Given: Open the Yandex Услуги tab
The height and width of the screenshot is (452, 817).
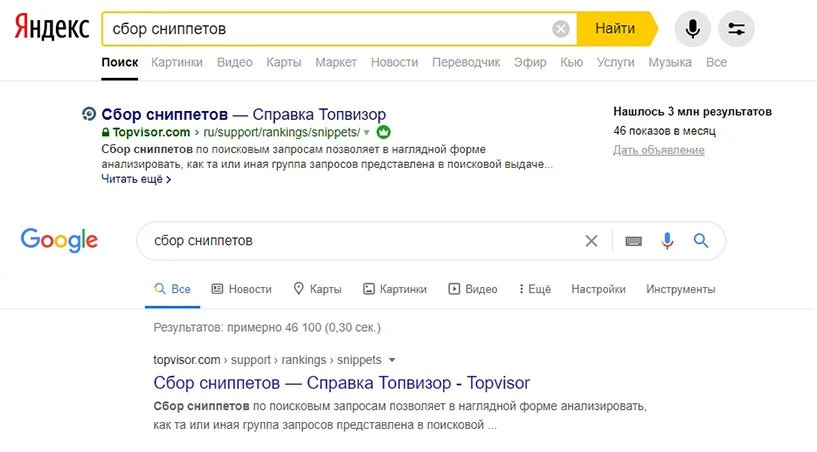Looking at the screenshot, I should point(615,63).
